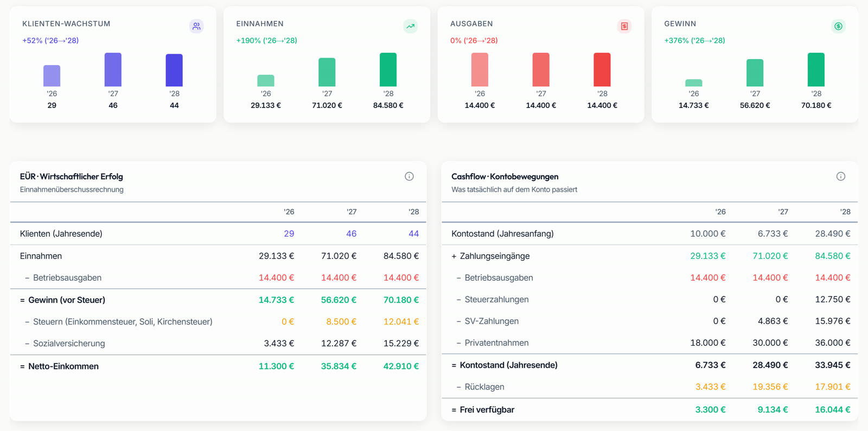This screenshot has height=431, width=868.
Task: Click the "Klienten (Jahresende)" row label
Action: [x=61, y=234]
